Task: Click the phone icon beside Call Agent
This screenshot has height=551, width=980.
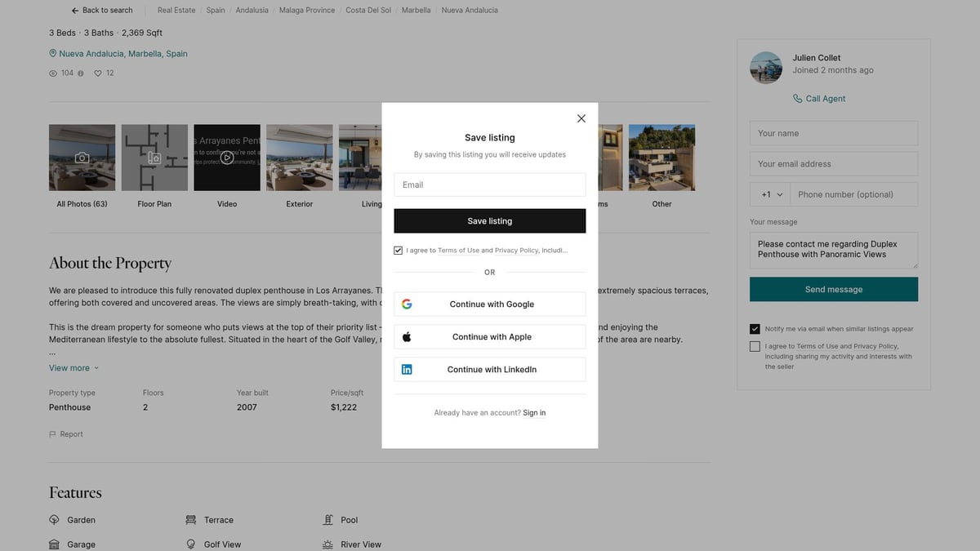Action: 797,99
